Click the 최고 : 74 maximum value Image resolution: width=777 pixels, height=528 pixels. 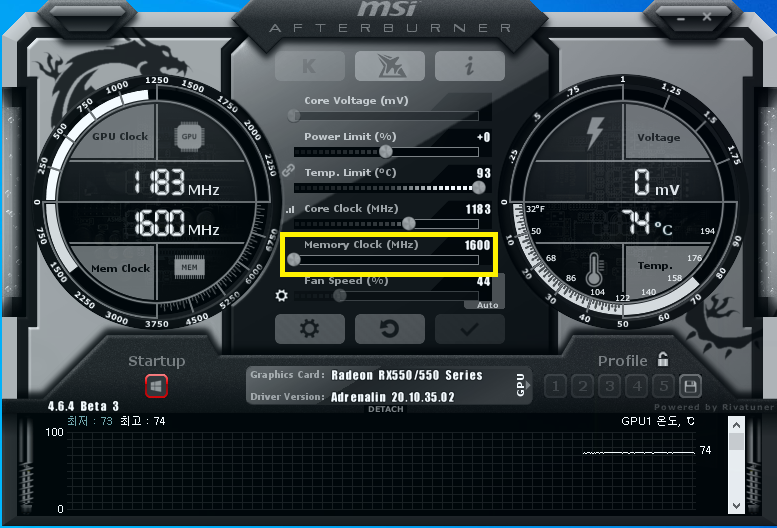143,421
